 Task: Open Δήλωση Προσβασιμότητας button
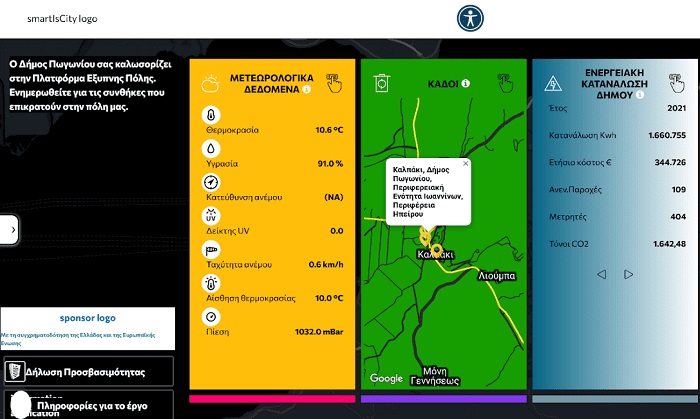click(x=87, y=372)
